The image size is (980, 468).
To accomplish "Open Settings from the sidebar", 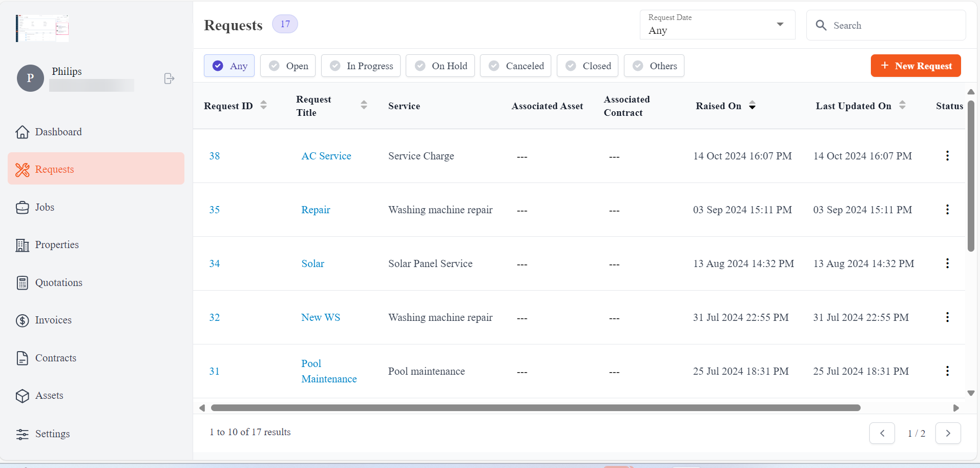I will click(x=52, y=434).
